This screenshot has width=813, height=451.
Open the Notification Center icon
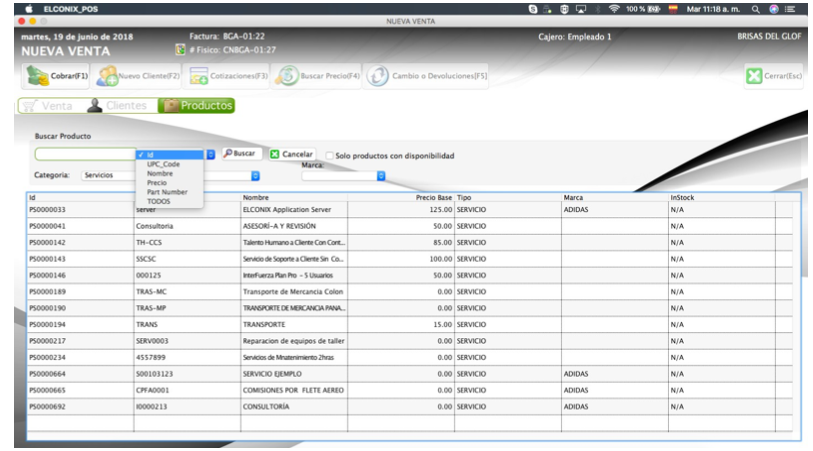790,9
